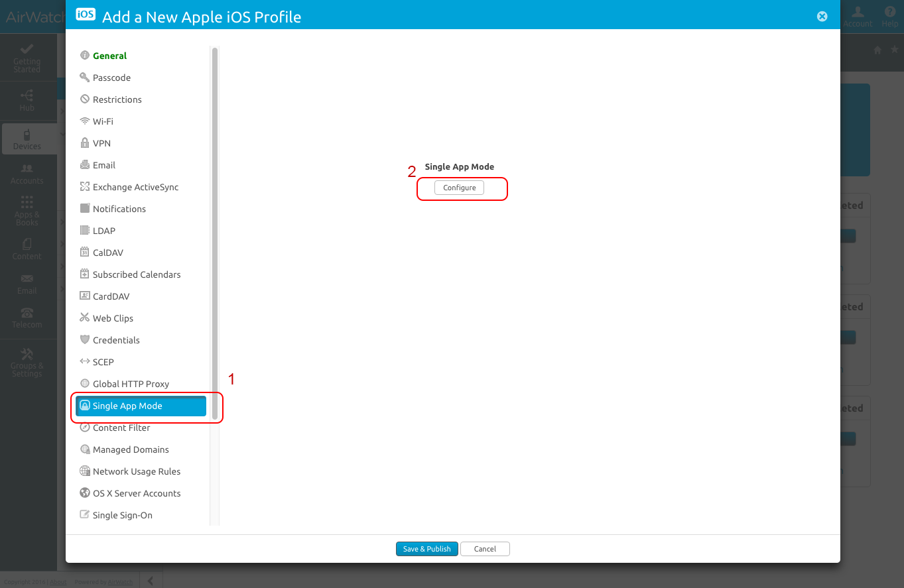
Task: Click the Single Sign-On pencil icon
Action: (x=84, y=515)
